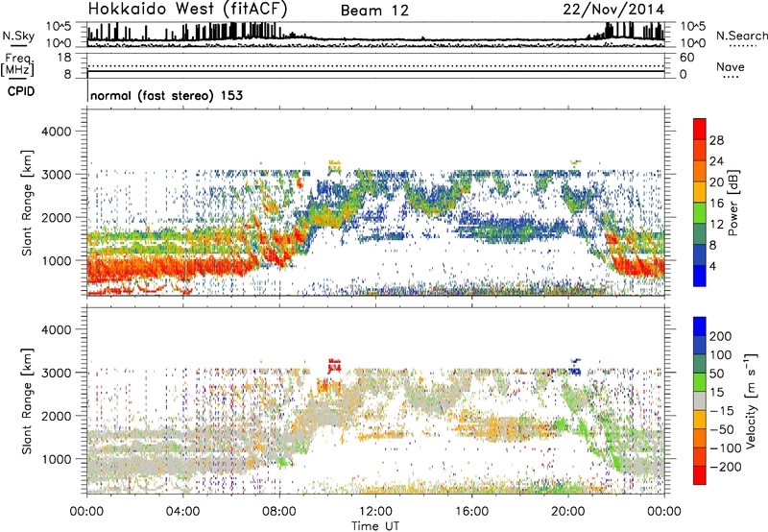Select the '60' tick on the Nave axis
Viewport: 768px width, 532px height.
(686, 58)
